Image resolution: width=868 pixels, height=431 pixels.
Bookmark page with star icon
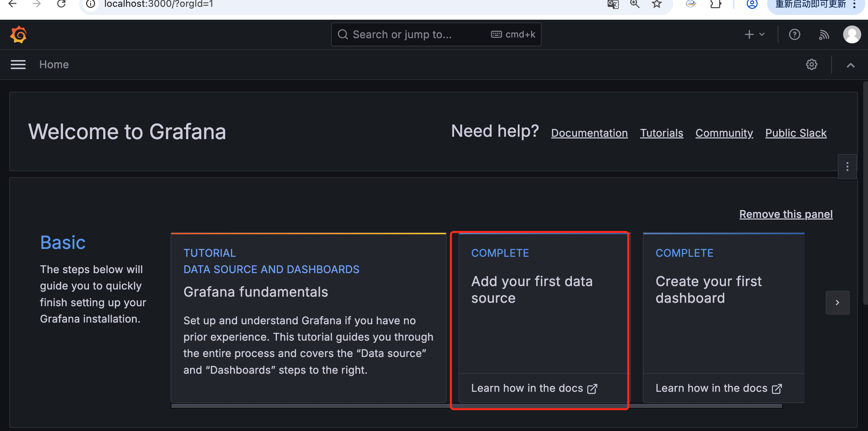[x=656, y=4]
